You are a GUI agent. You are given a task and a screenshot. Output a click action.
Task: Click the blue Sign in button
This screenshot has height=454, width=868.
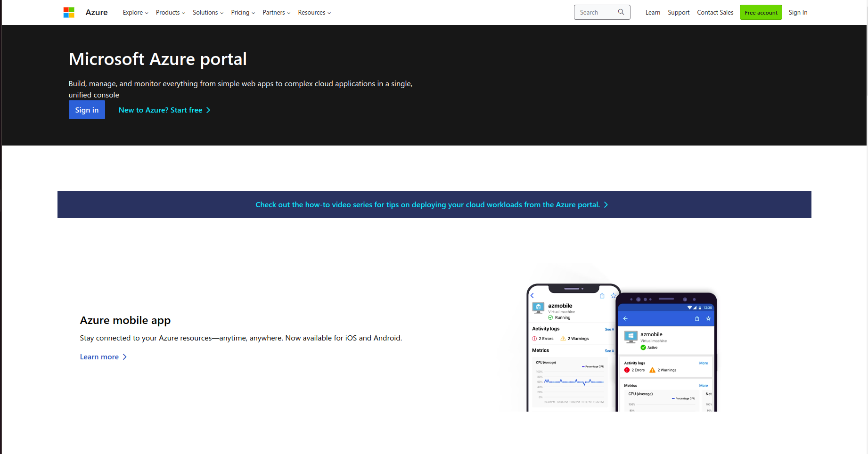click(87, 110)
